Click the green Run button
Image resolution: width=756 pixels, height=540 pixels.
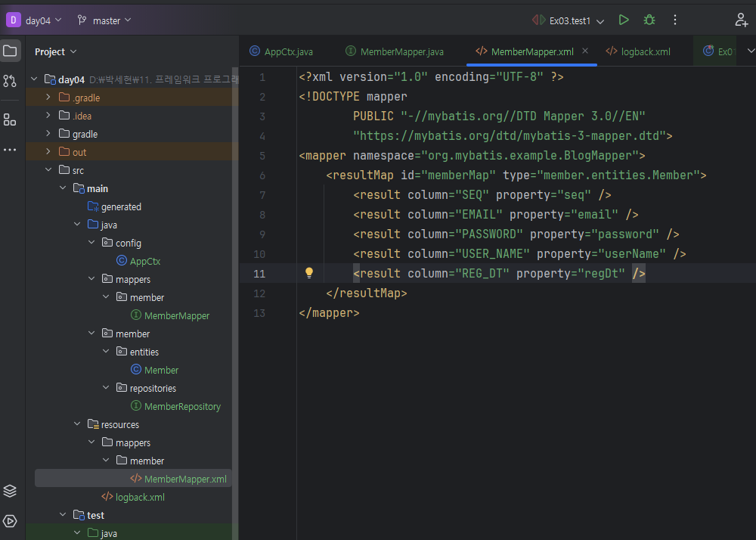tap(624, 20)
